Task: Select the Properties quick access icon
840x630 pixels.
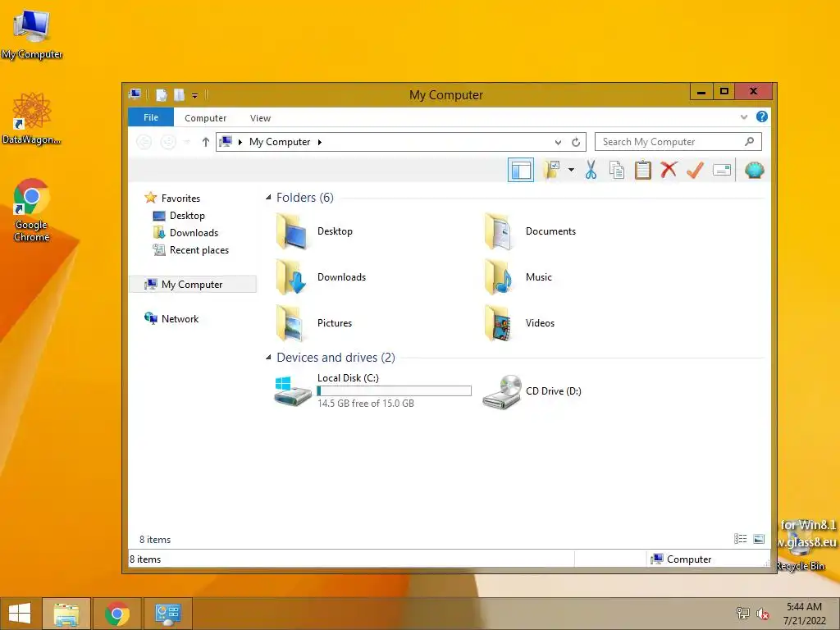Action: (x=162, y=95)
